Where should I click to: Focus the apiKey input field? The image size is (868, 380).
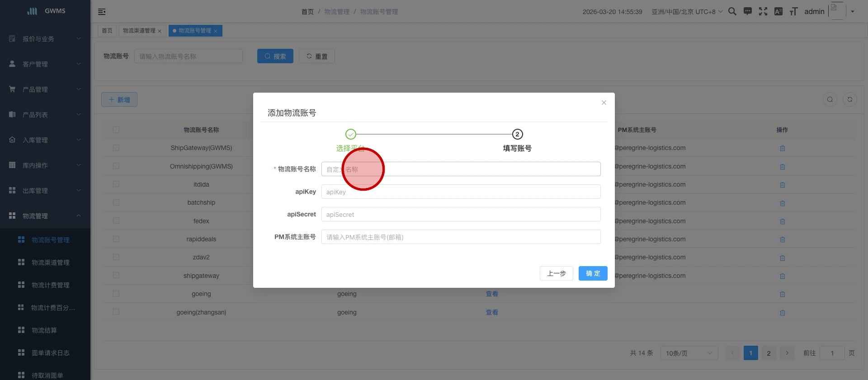pos(461,192)
